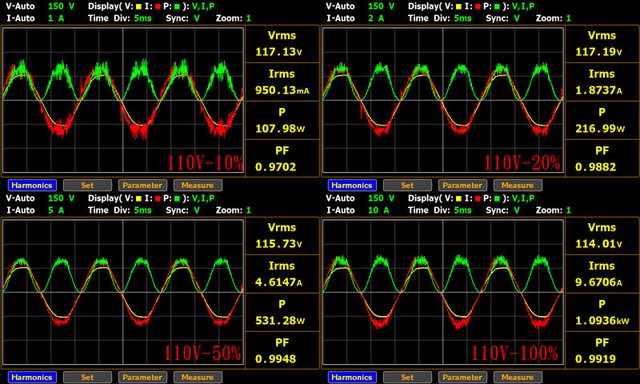Image resolution: width=640 pixels, height=384 pixels.
Task: Select the Vrms 117.13V readout
Action: [282, 44]
